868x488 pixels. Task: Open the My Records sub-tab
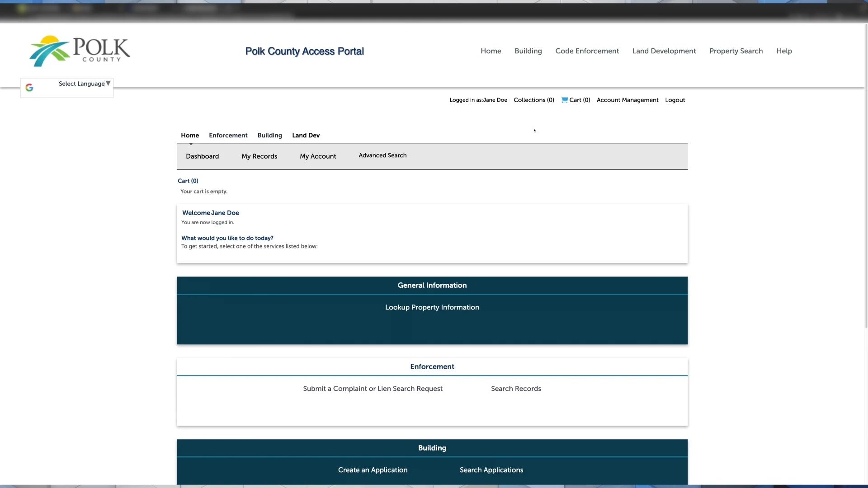pos(259,156)
